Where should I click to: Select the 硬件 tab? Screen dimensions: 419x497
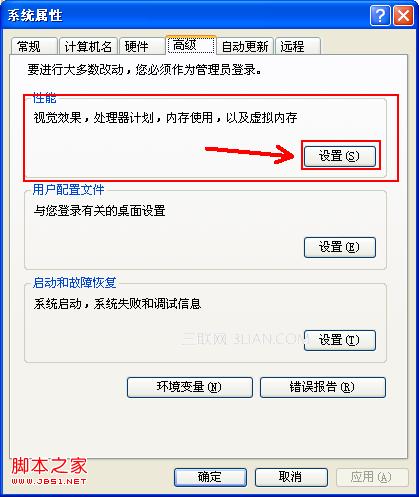point(142,46)
